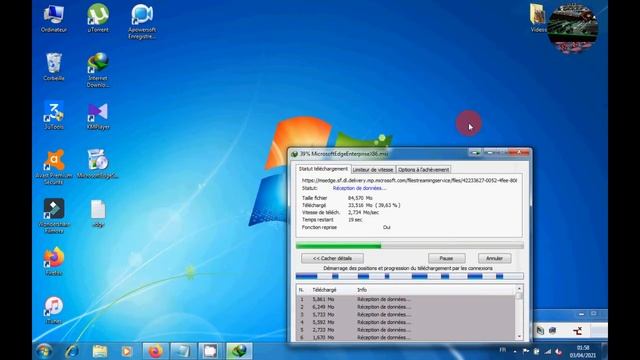This screenshot has height=360, width=640.
Task: Open the Apowersoft Enregistreur shortcut
Action: click(x=142, y=22)
